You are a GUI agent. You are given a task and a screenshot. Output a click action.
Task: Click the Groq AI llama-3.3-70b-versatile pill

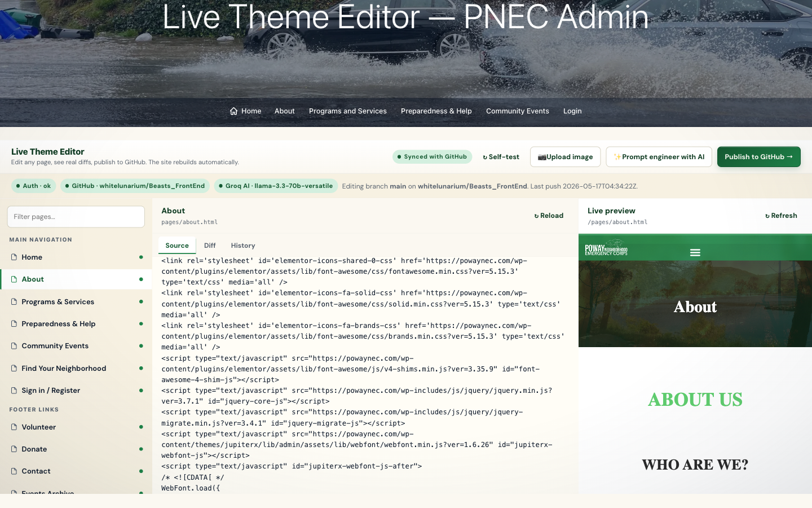point(276,186)
